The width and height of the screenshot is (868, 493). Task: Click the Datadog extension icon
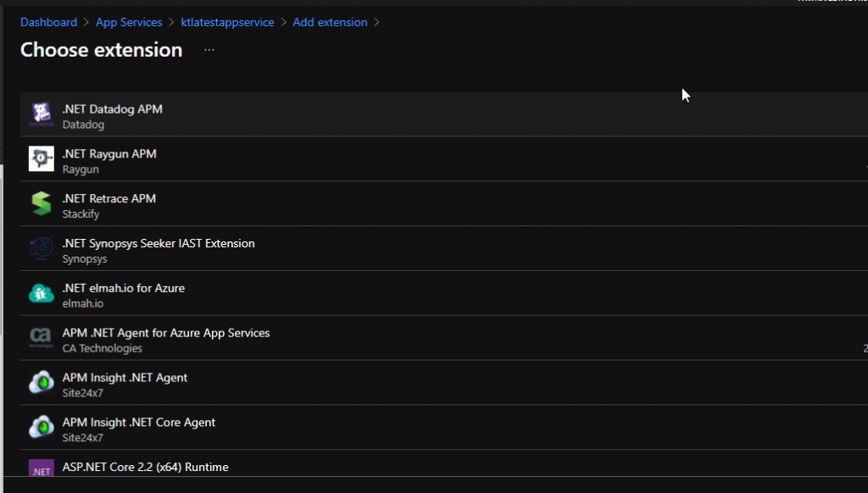click(x=42, y=114)
